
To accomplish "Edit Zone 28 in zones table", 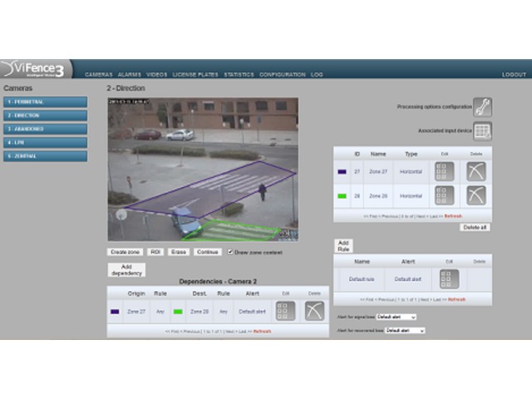I will [445, 195].
